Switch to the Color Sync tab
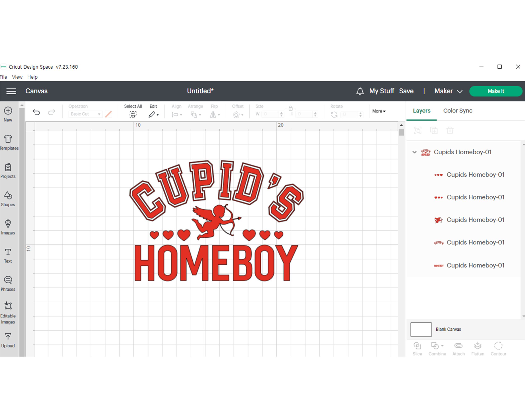525x420 pixels. (x=457, y=110)
